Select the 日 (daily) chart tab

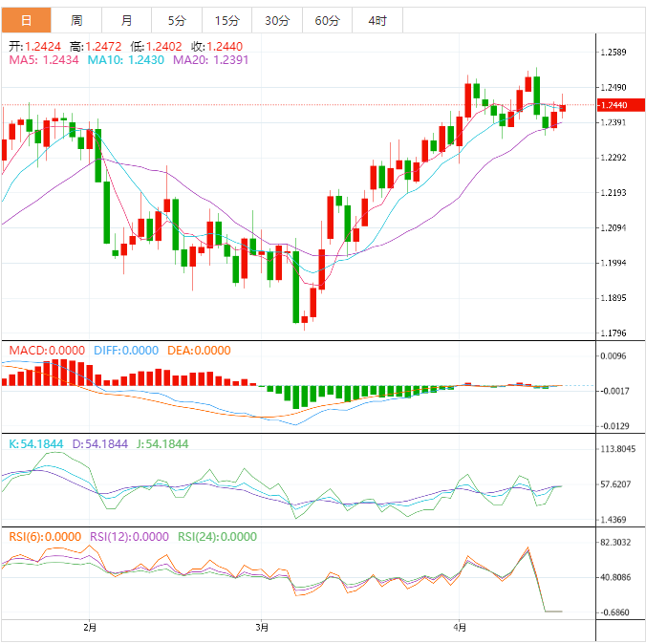point(26,20)
